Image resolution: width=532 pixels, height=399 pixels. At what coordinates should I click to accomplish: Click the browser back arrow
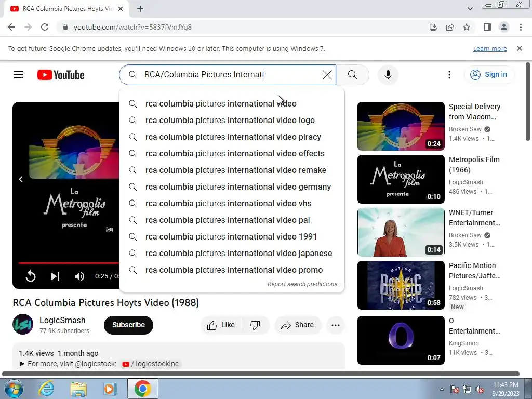coord(11,27)
